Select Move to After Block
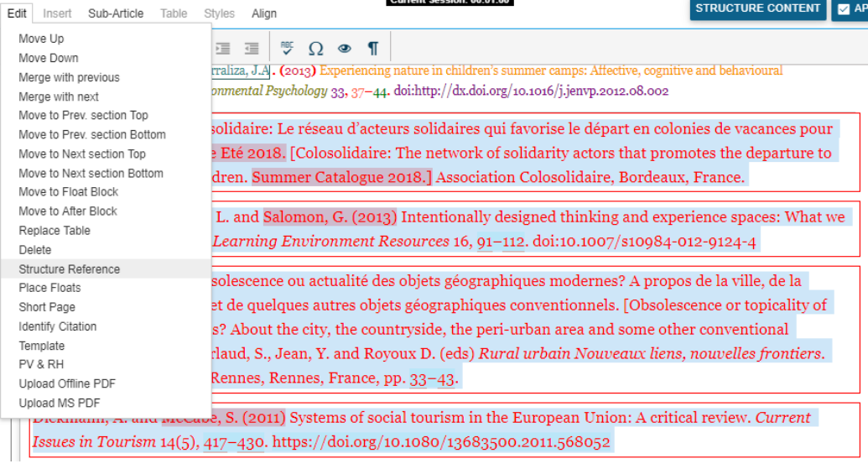This screenshot has height=469, width=868. pyautogui.click(x=106, y=211)
